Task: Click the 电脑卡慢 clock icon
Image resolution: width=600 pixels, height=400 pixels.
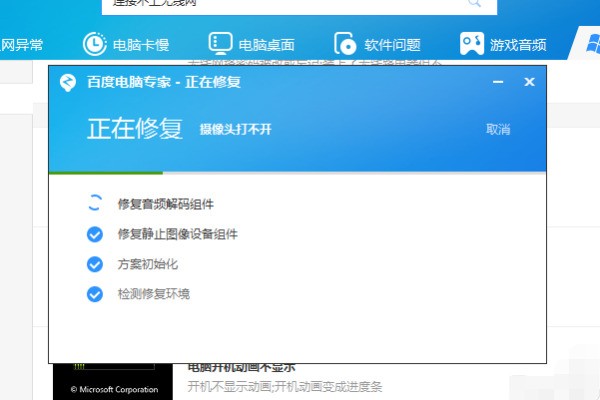Action: (x=94, y=45)
